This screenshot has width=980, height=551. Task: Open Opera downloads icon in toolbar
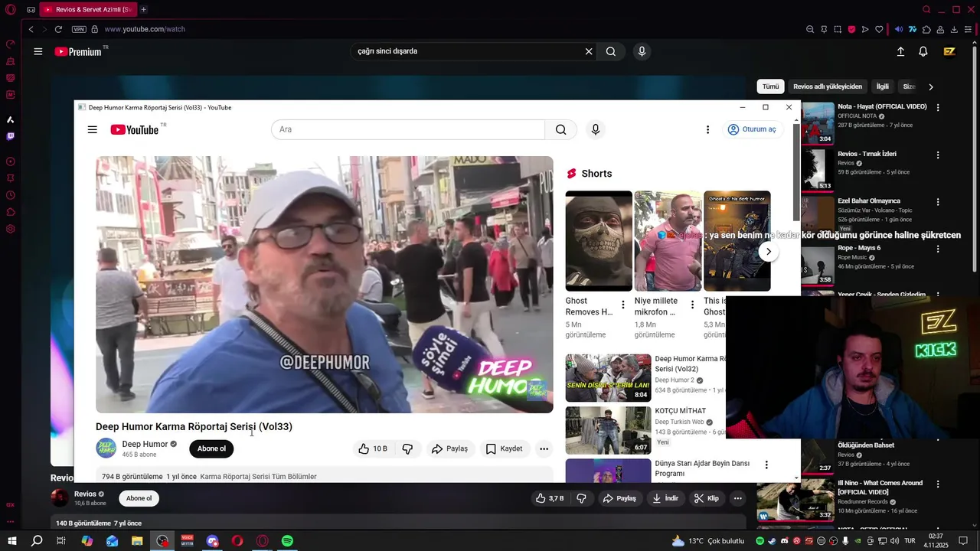coord(954,29)
